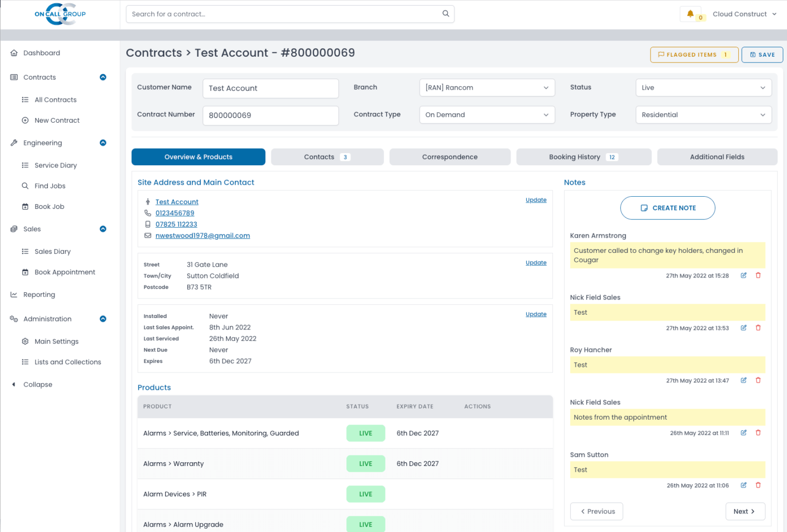Edit Karen Armstrong's note
The image size is (787, 532).
tap(743, 275)
